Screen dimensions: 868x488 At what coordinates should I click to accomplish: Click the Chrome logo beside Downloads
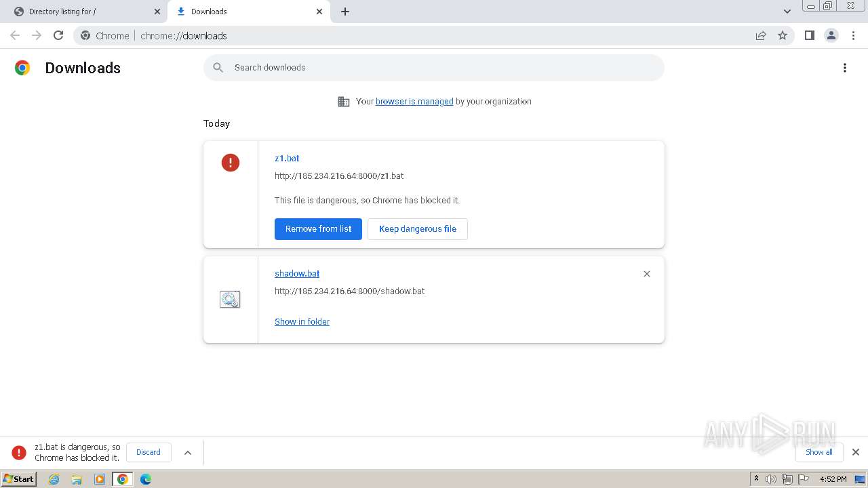[22, 68]
